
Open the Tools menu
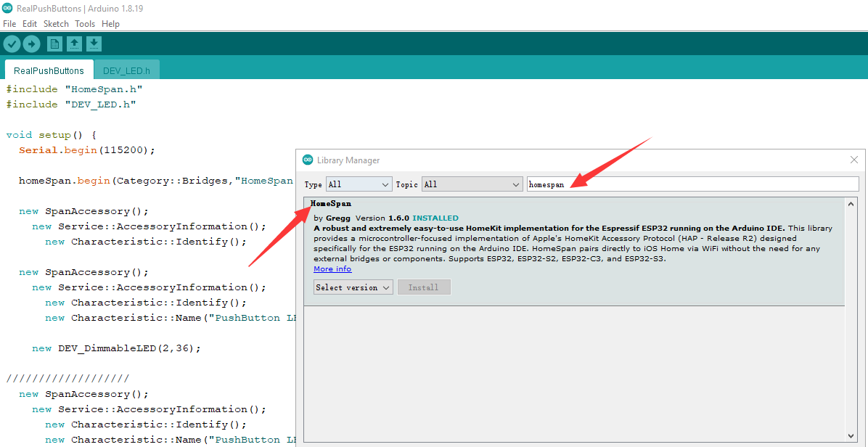coord(85,24)
